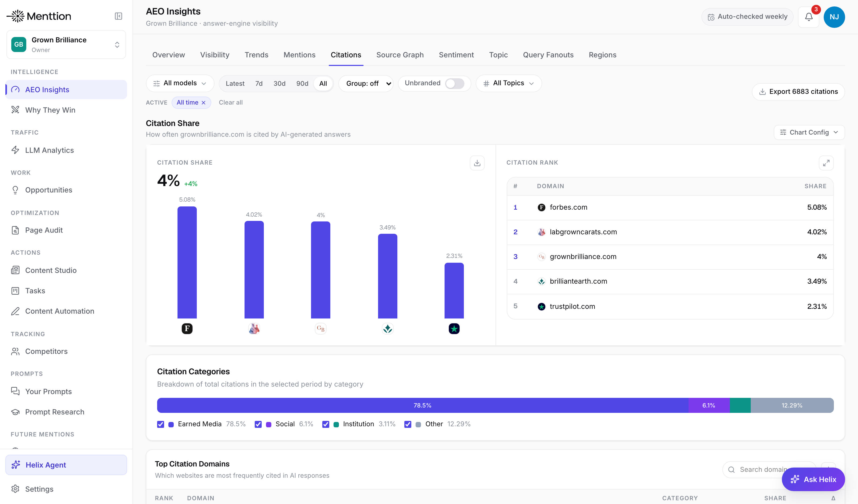Open the Grown Brilliance workspace switcher

pyautogui.click(x=66, y=45)
